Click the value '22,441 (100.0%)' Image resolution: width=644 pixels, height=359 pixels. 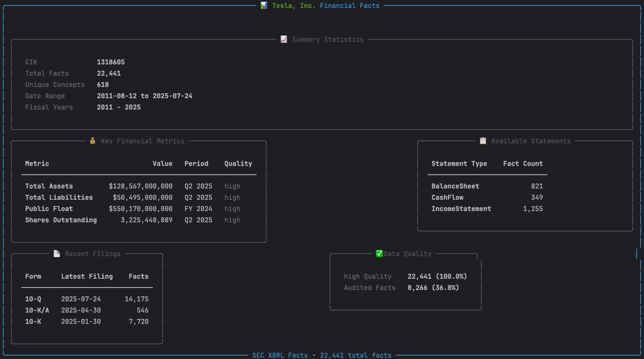pyautogui.click(x=438, y=276)
